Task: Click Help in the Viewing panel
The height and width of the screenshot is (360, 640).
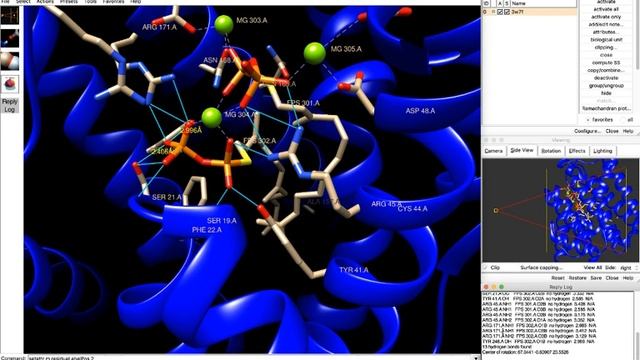Action: point(628,278)
